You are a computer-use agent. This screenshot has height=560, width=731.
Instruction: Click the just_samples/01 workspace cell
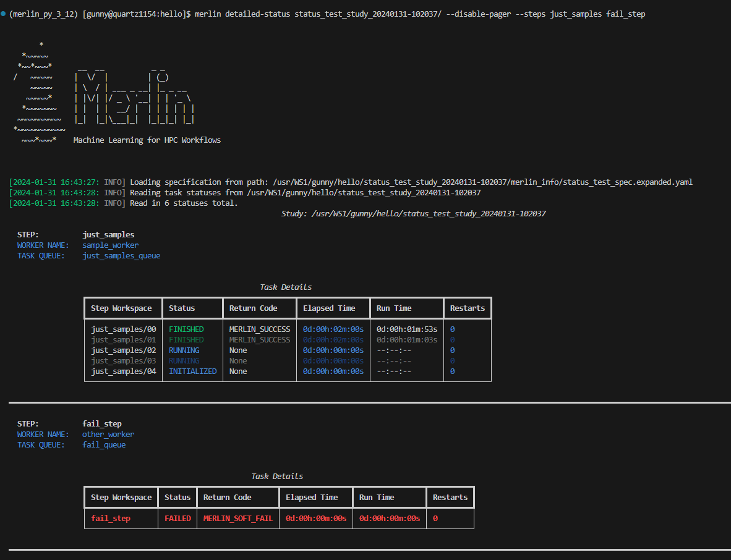click(x=124, y=340)
